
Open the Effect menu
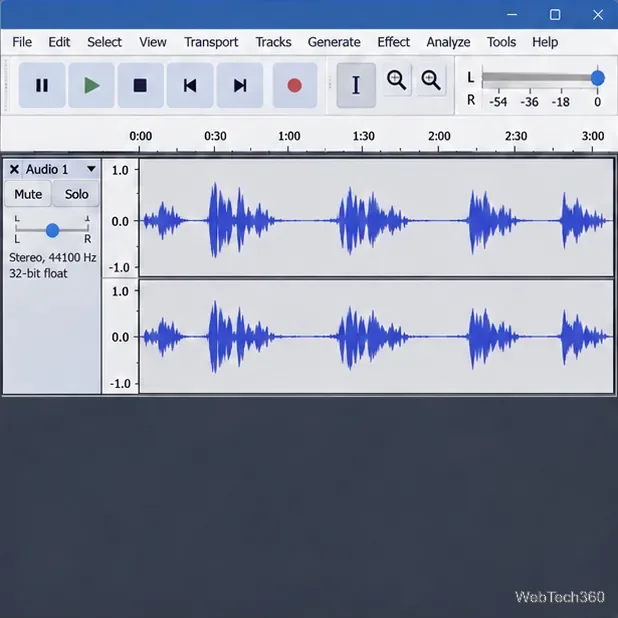pos(394,42)
